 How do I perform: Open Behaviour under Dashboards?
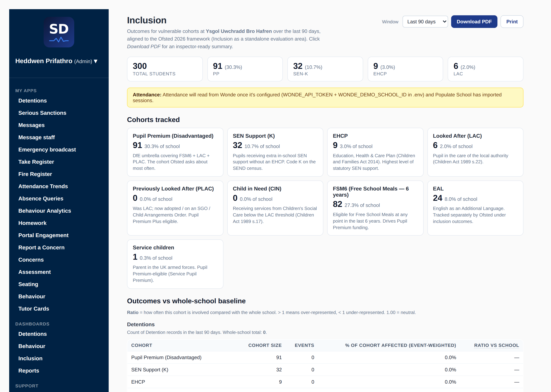(x=32, y=346)
